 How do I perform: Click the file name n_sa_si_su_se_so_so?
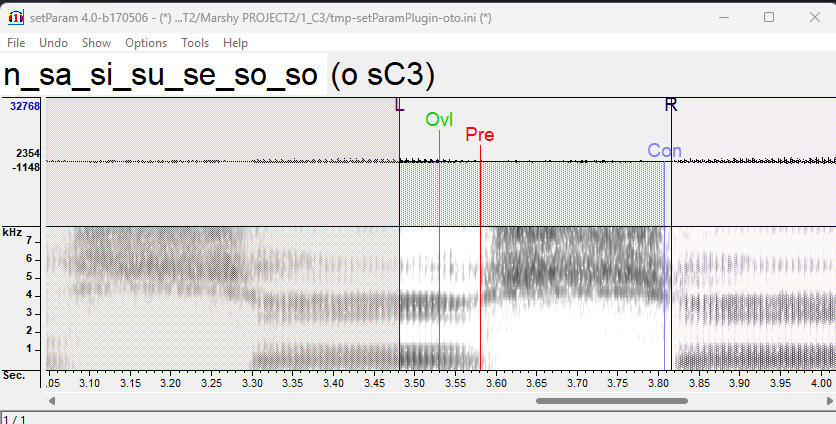(162, 76)
